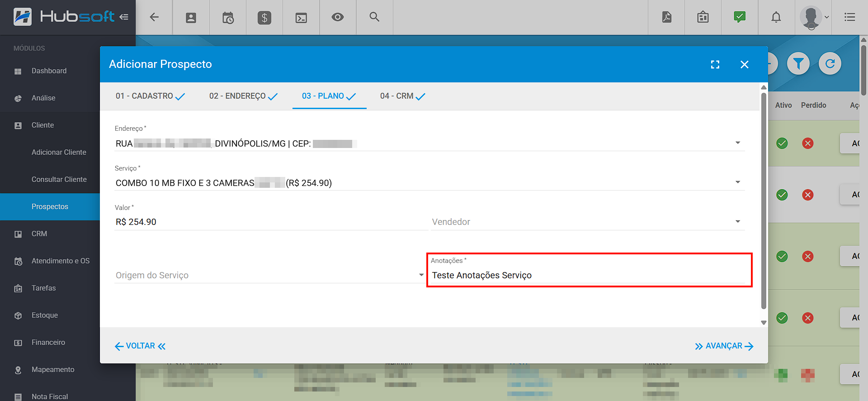Click the refresh circular button

tap(830, 63)
